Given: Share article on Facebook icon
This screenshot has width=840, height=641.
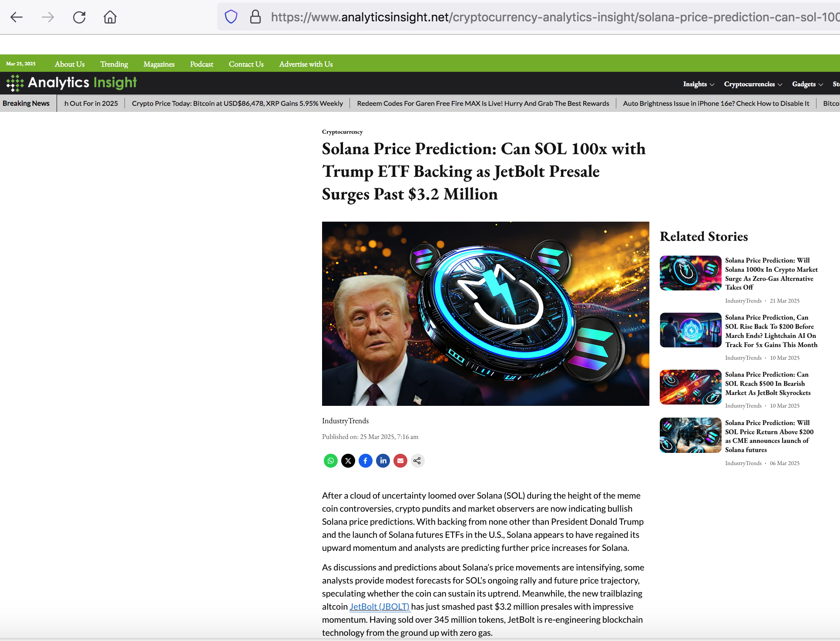Looking at the screenshot, I should [x=366, y=461].
